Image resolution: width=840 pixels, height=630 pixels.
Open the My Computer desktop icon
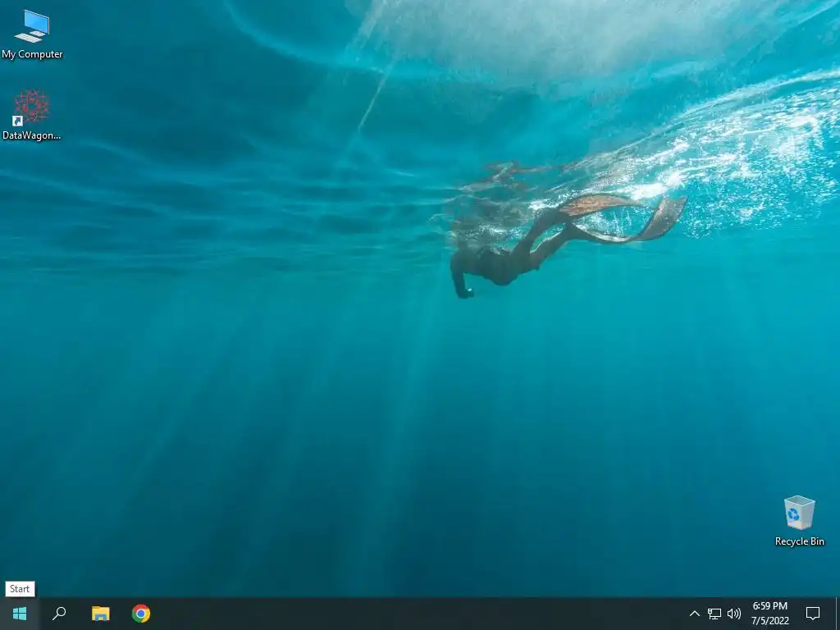point(32,34)
